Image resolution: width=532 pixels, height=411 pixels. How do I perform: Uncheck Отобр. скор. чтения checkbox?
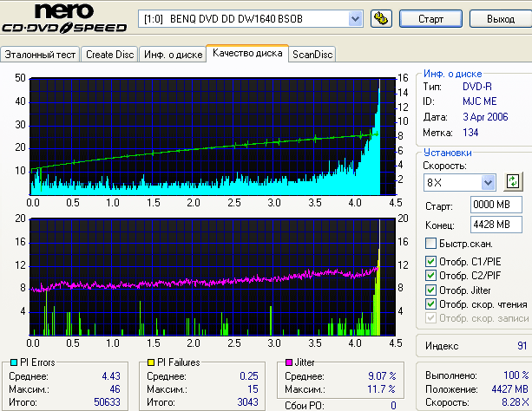[430, 304]
